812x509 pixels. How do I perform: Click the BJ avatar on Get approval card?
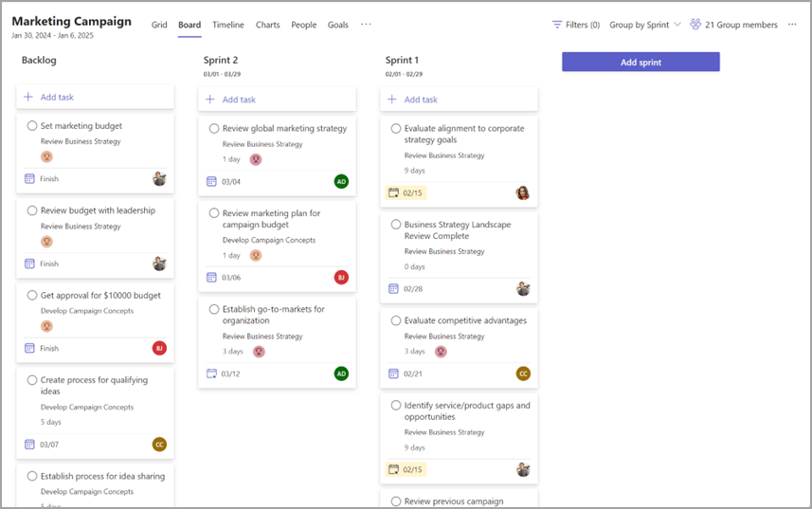click(x=159, y=348)
